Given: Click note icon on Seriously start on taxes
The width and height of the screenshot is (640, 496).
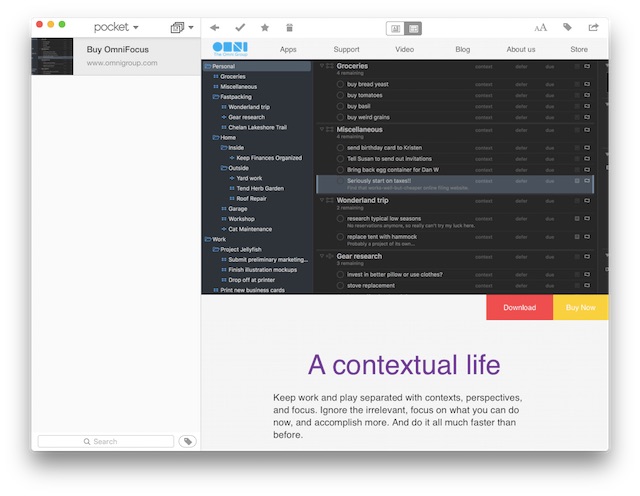Looking at the screenshot, I should coord(577,180).
